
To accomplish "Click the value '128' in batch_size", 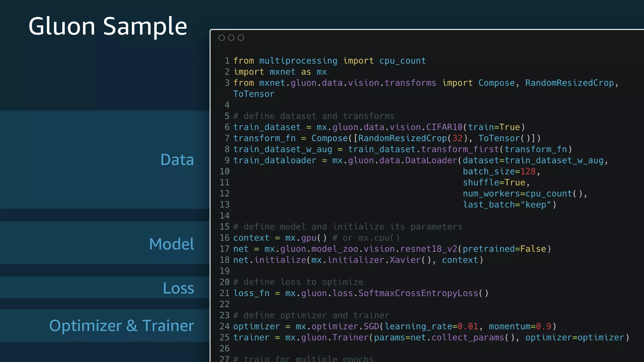I will [528, 172].
